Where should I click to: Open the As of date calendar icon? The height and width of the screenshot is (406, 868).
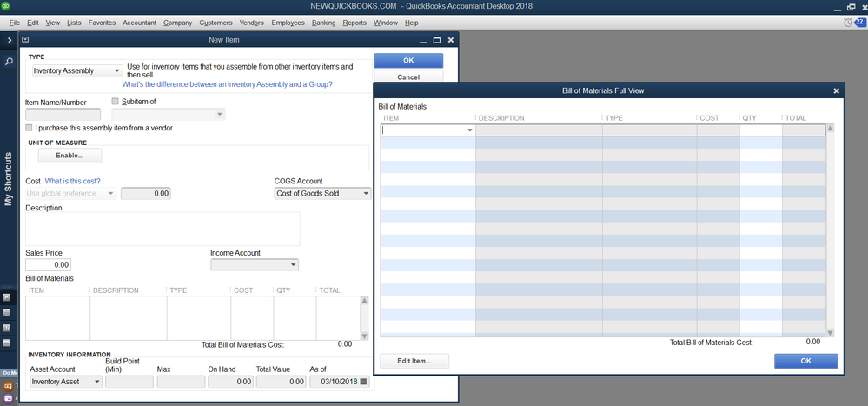pos(363,382)
